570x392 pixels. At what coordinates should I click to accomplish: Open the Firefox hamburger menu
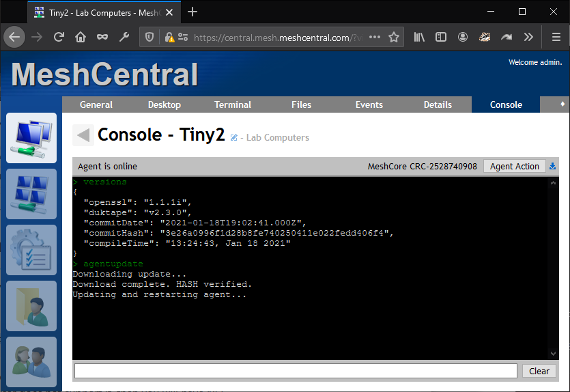(x=556, y=37)
